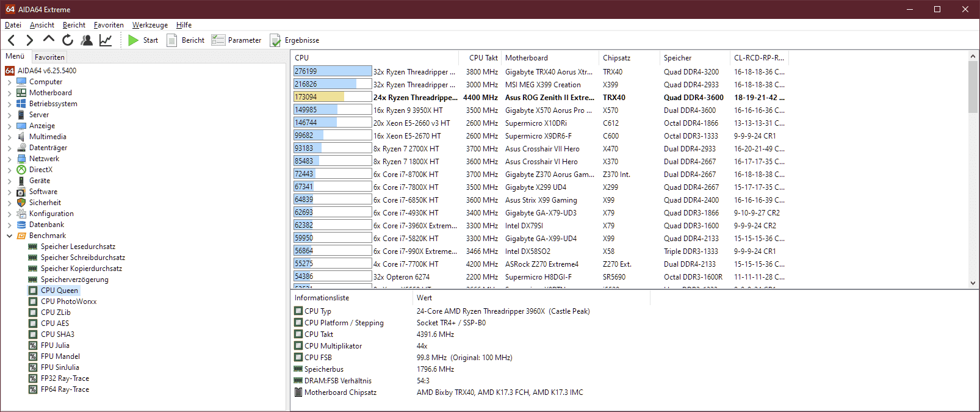Image resolution: width=980 pixels, height=412 pixels.
Task: Sort results by the Motherboard column header
Action: coord(550,58)
